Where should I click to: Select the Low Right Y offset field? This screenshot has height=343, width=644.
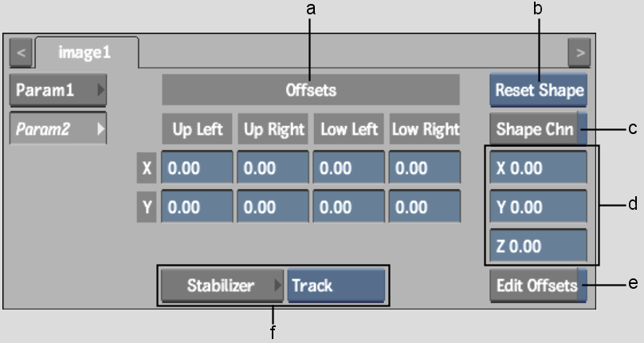click(x=425, y=207)
